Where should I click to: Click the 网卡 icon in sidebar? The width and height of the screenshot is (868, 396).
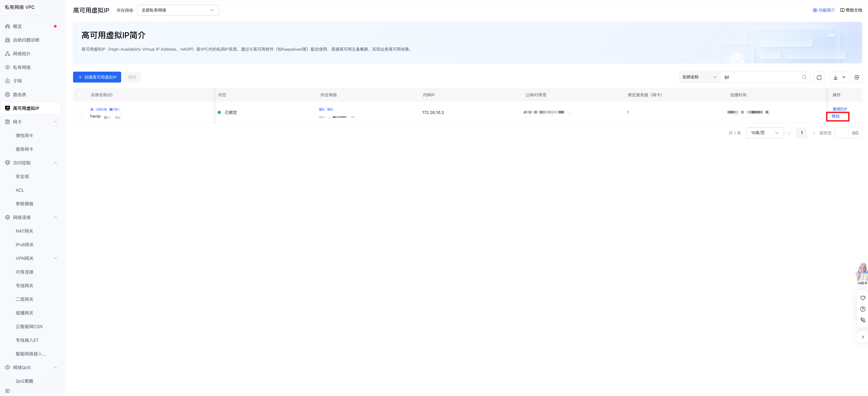(7, 122)
